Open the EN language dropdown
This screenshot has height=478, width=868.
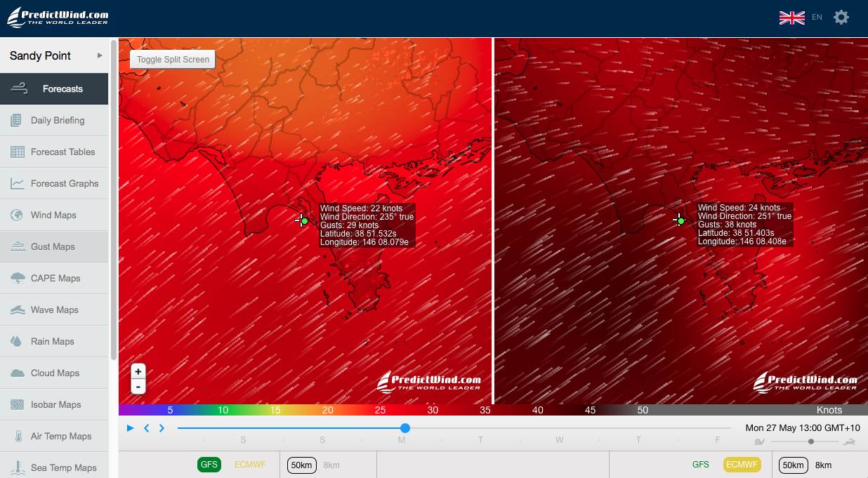817,18
